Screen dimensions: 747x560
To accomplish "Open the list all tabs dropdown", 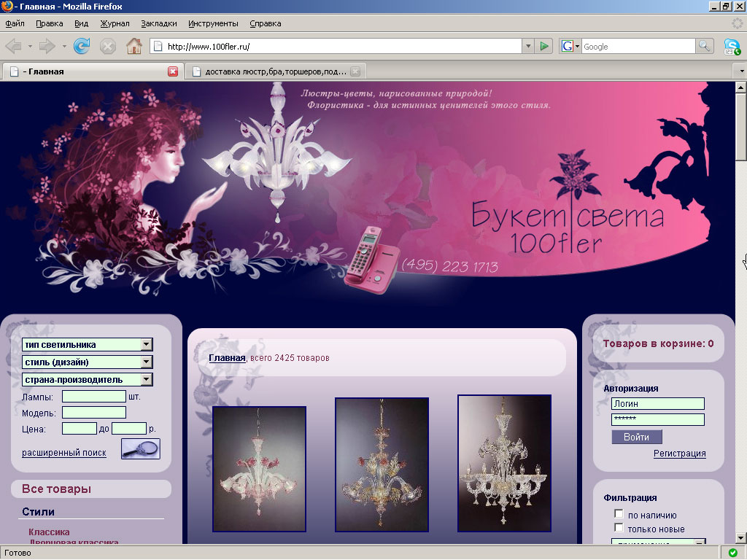I will pyautogui.click(x=741, y=71).
